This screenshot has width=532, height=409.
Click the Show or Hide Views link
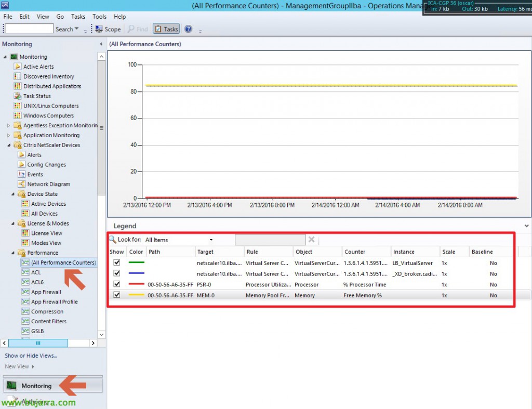(30, 355)
